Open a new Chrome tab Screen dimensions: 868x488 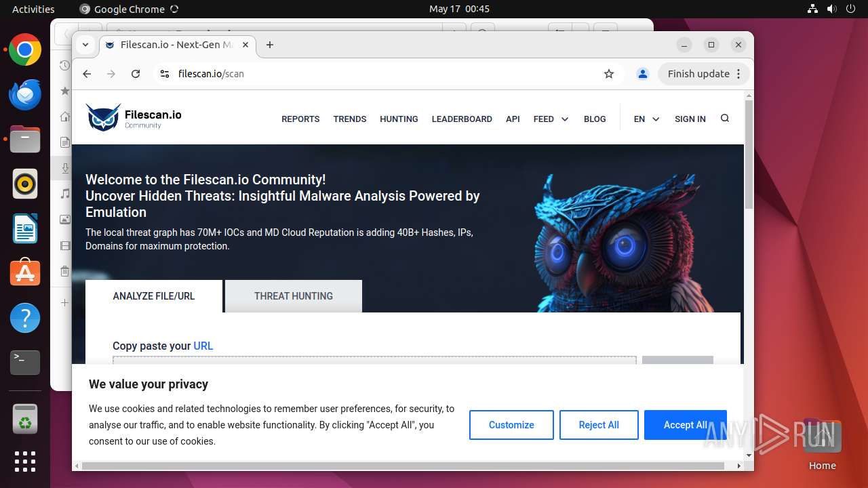pos(270,45)
